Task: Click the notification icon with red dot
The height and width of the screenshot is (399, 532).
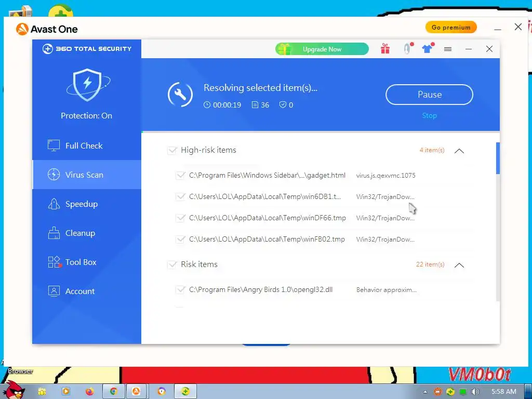Action: click(x=407, y=48)
